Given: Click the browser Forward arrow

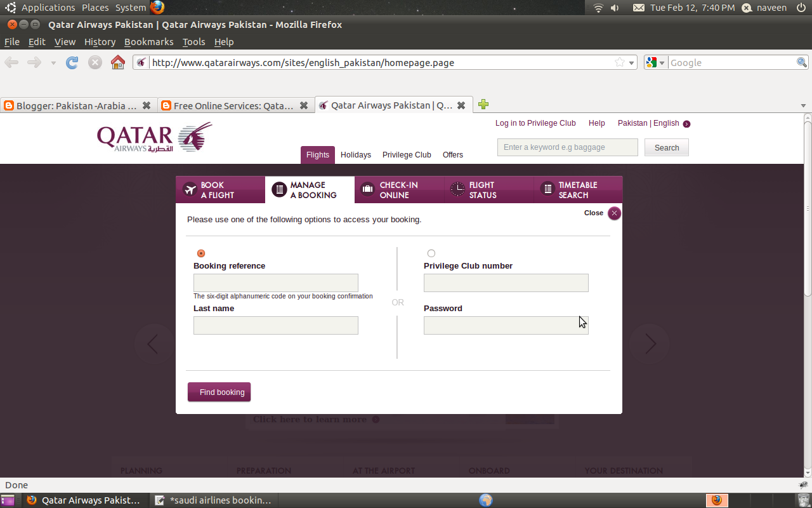Looking at the screenshot, I should (x=34, y=62).
